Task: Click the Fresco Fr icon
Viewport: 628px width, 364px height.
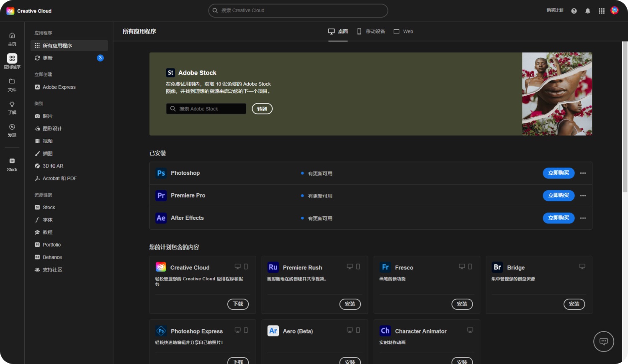Action: (385, 267)
